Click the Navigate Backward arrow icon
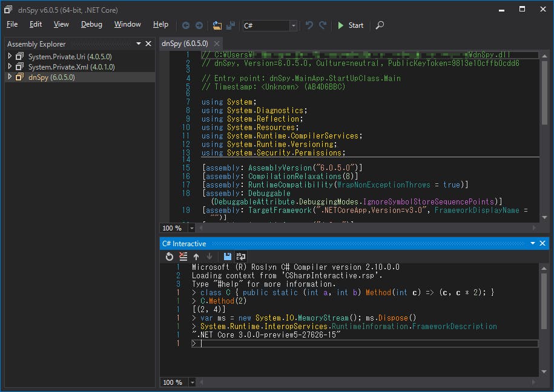This screenshot has width=554, height=392. [x=185, y=25]
